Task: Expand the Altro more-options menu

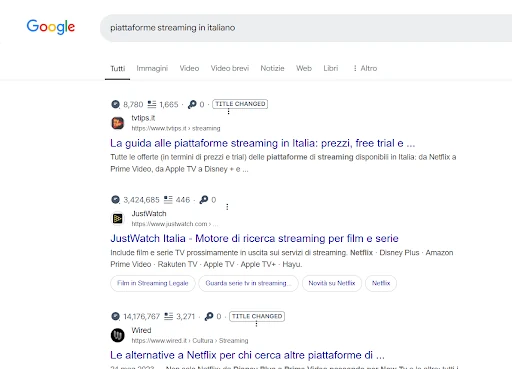Action: 365,68
